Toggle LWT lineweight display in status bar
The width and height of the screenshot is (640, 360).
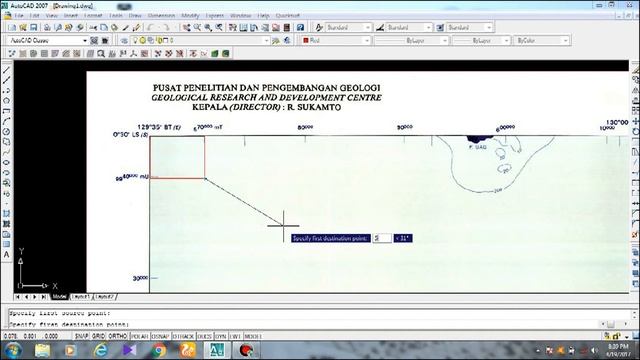point(235,336)
